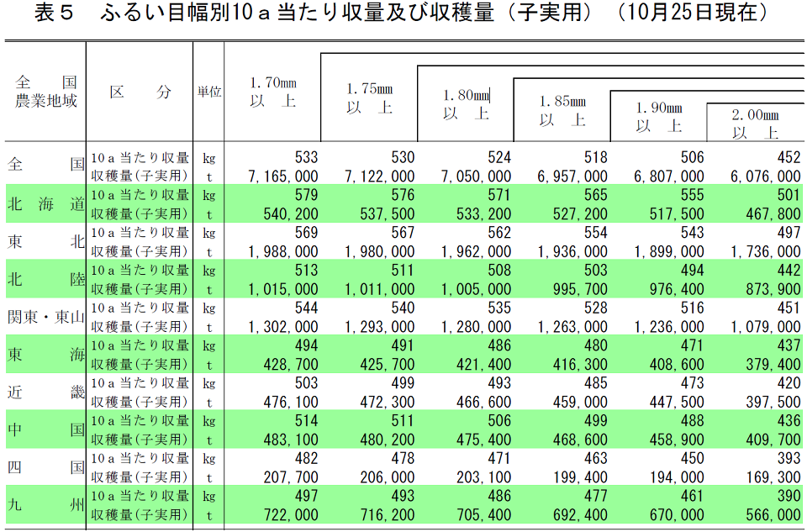Click the value 995,700
This screenshot has height=532, width=807.
click(580, 289)
